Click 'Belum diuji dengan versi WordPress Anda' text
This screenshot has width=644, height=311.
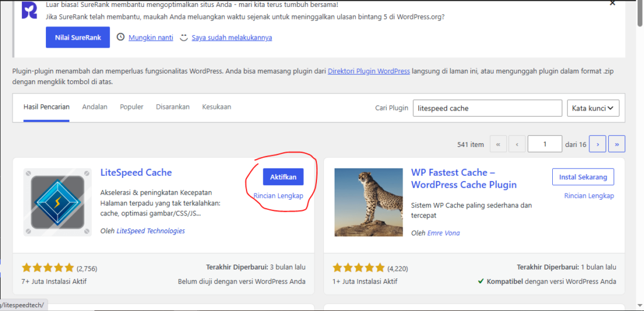pos(241,282)
